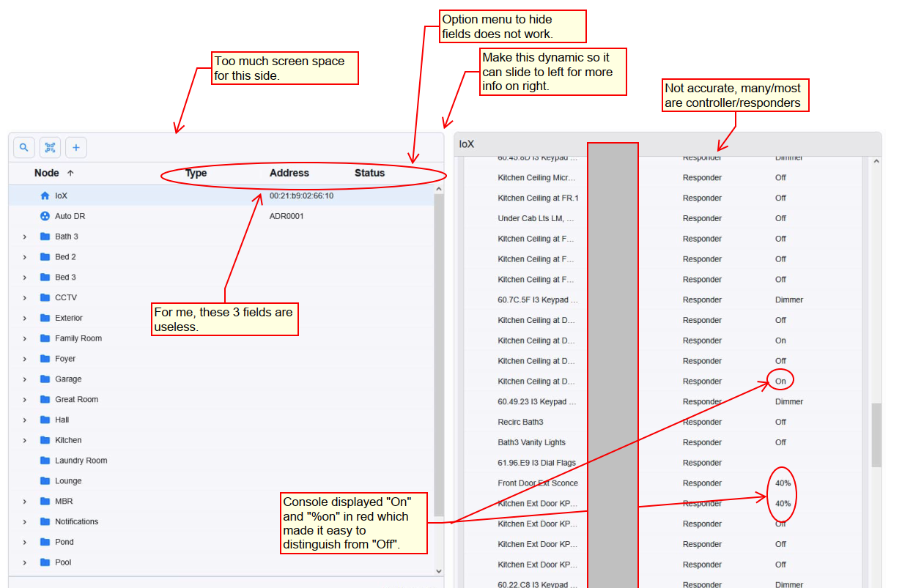Click the IoX panel scrollbar up arrow
902x588 pixels.
876,162
